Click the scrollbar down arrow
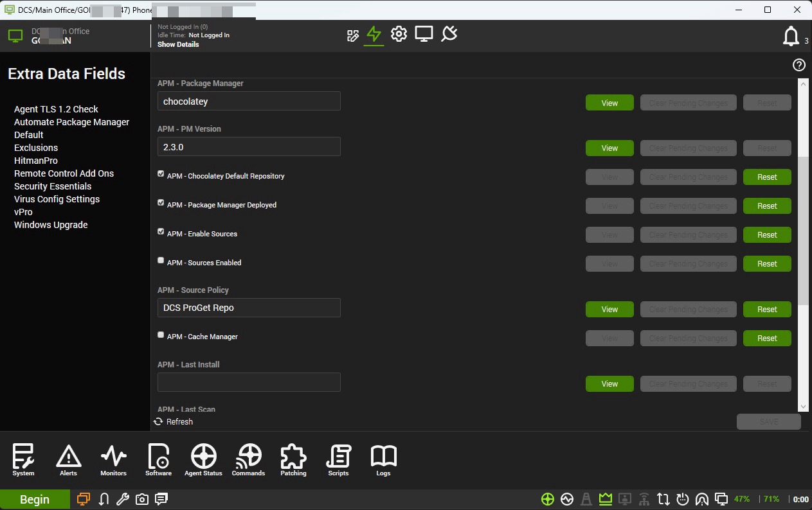The height and width of the screenshot is (510, 812). (802, 407)
